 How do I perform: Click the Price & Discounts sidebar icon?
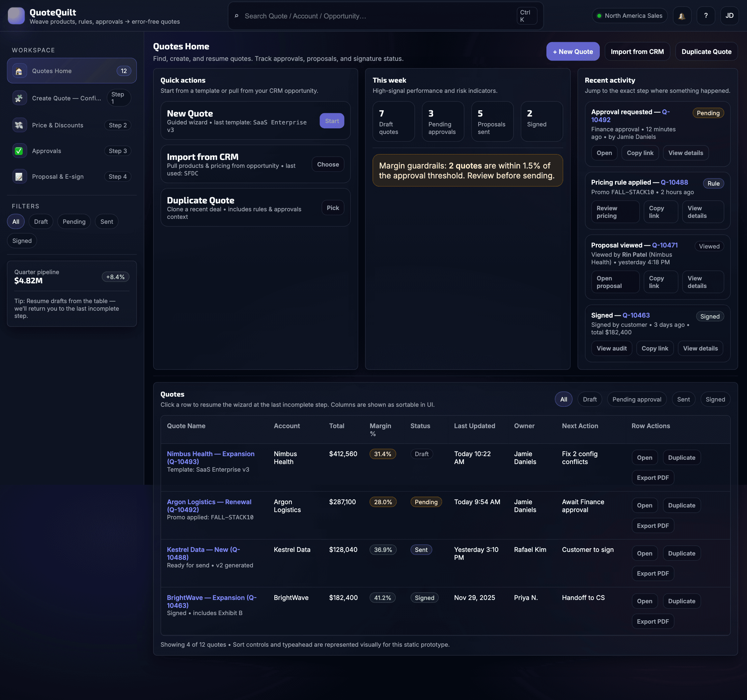19,125
